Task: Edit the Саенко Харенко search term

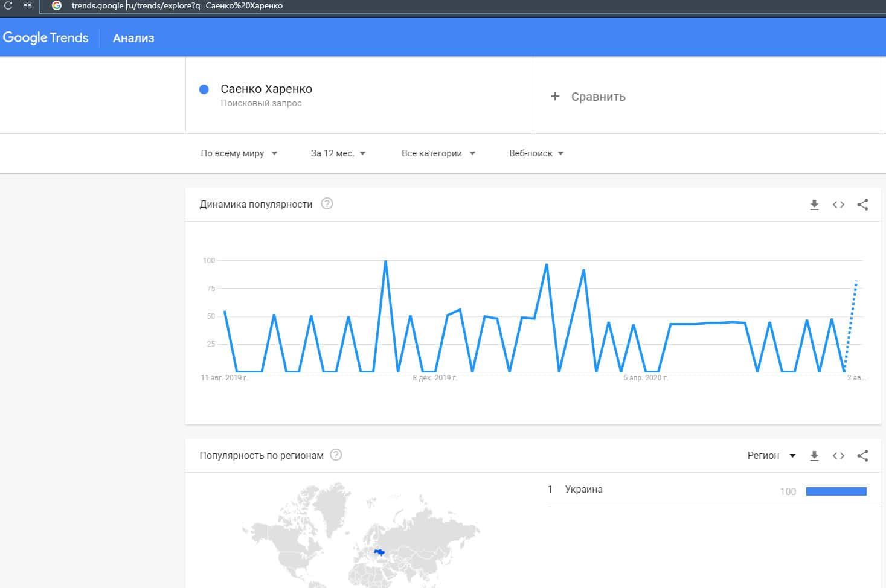Action: 266,89
